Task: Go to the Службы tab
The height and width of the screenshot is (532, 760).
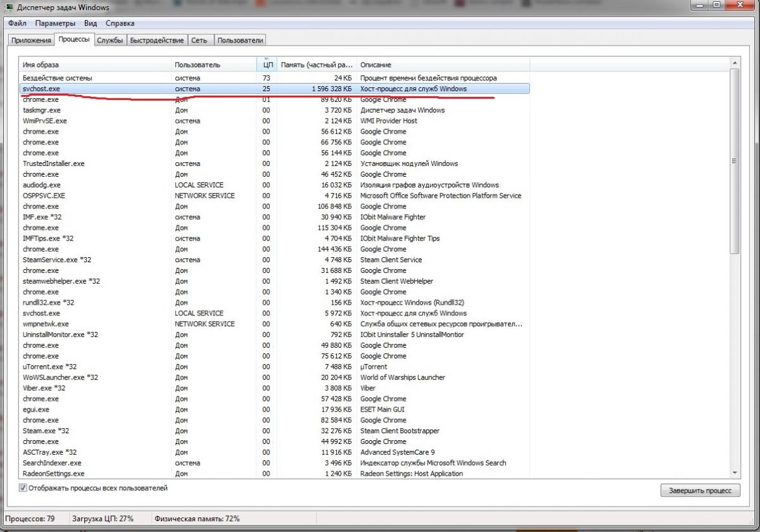Action: tap(110, 41)
